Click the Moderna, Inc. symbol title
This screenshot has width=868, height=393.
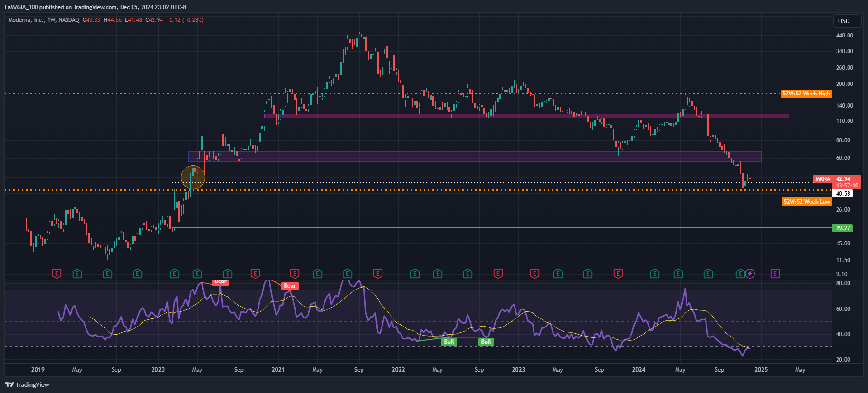point(26,20)
